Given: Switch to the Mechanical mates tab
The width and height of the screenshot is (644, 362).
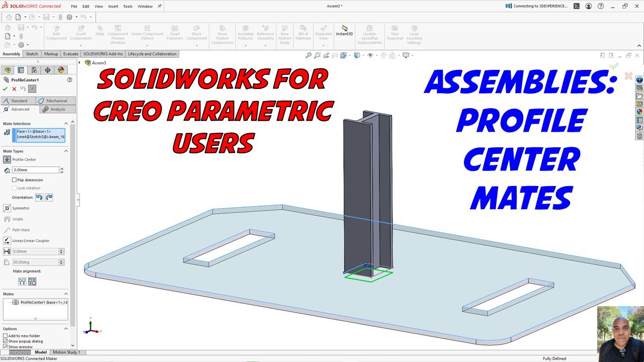Looking at the screenshot, I should [56, 101].
